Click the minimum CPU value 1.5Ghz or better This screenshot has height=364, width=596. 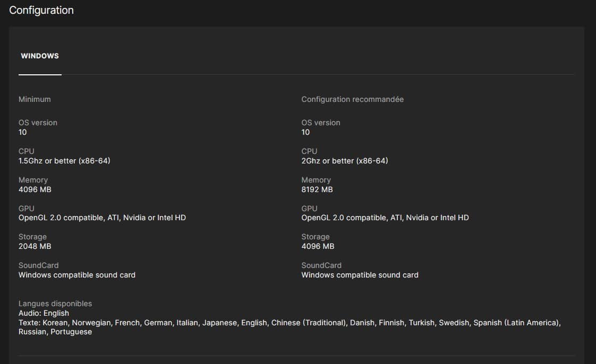tap(64, 161)
